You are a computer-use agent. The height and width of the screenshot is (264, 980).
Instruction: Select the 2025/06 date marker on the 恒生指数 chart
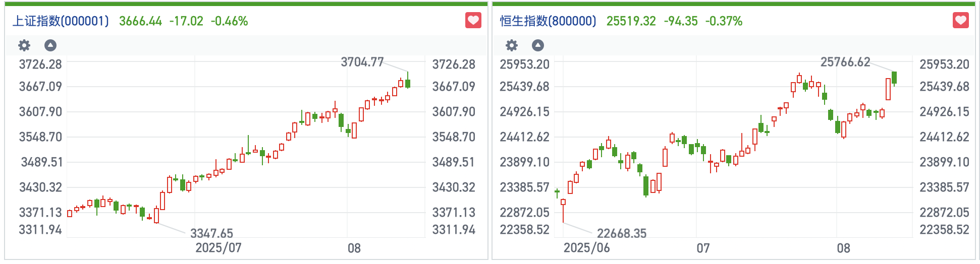[586, 248]
